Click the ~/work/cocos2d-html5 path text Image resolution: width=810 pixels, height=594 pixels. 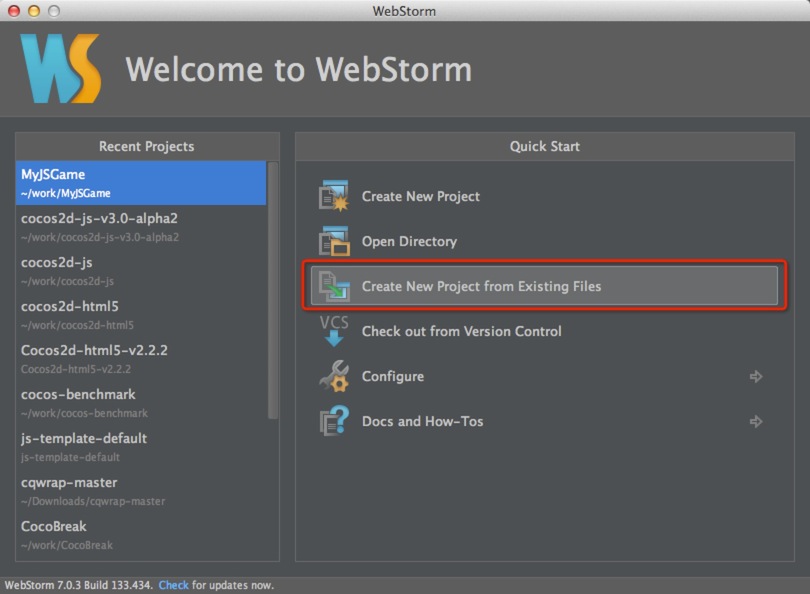[77, 325]
